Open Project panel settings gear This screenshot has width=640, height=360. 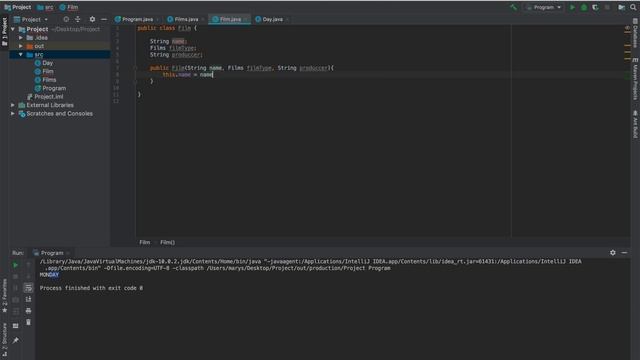tap(92, 19)
